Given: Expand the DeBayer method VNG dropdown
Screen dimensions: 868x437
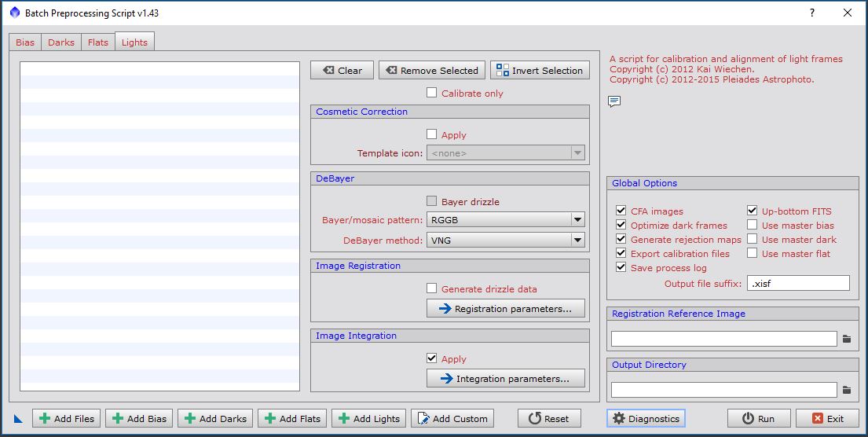Looking at the screenshot, I should click(506, 241).
